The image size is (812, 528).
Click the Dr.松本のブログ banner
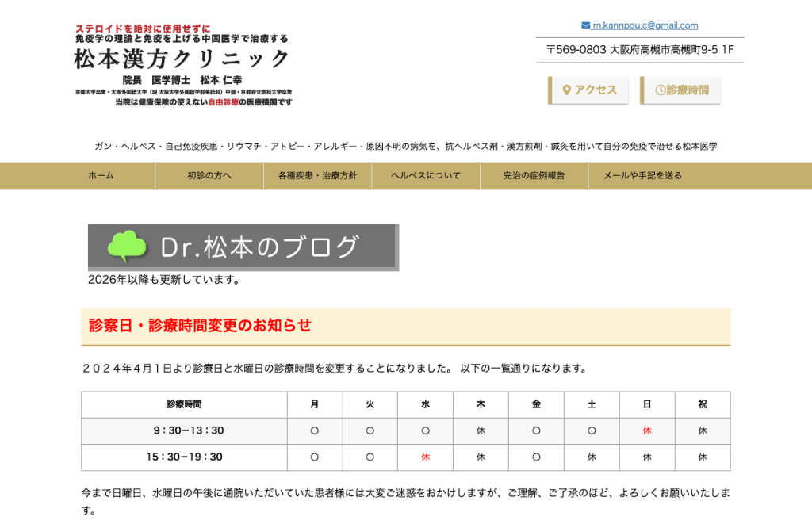point(243,247)
